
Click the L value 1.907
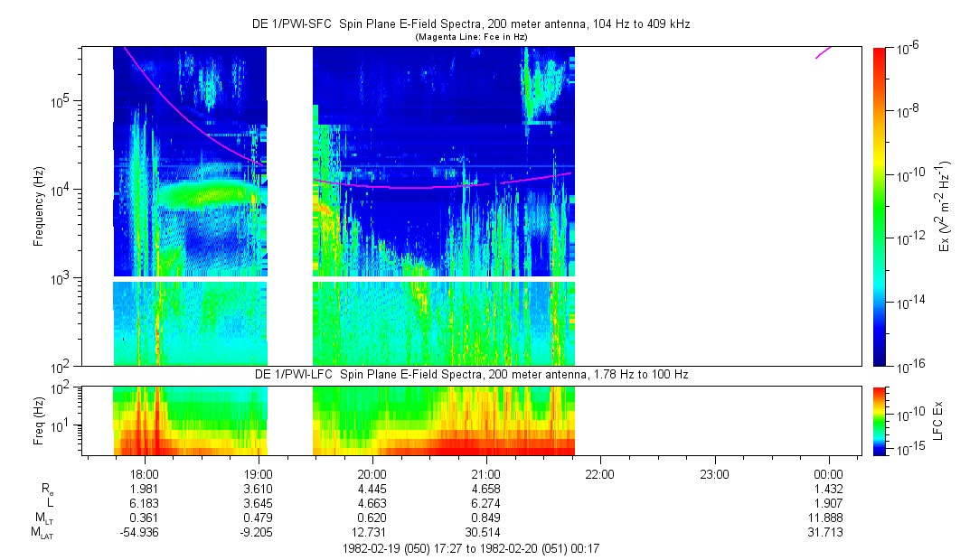point(829,503)
